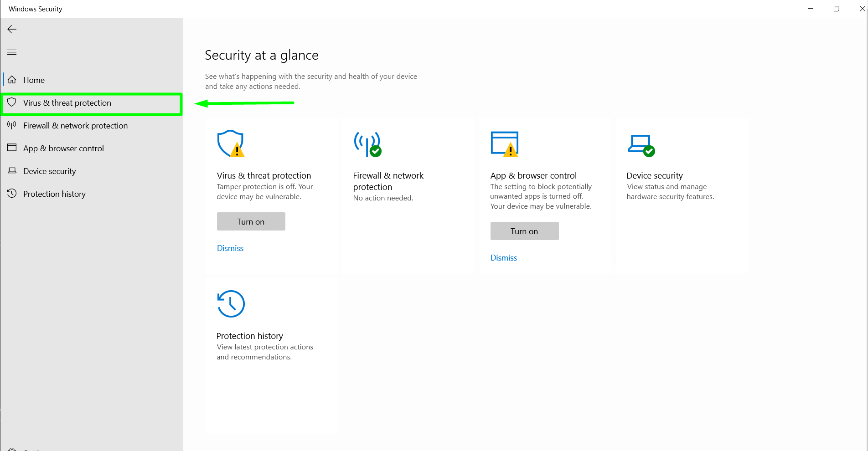Turn on App & browser control blocking
The image size is (868, 451).
pos(525,231)
